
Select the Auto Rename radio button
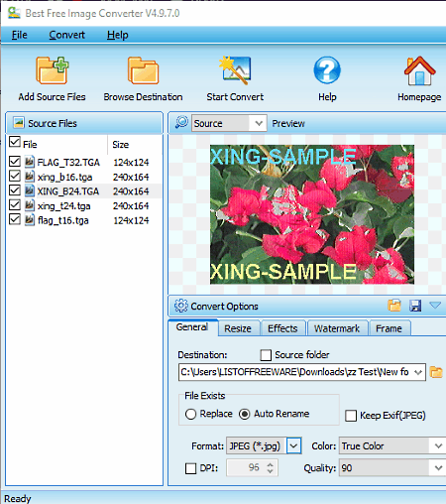244,414
